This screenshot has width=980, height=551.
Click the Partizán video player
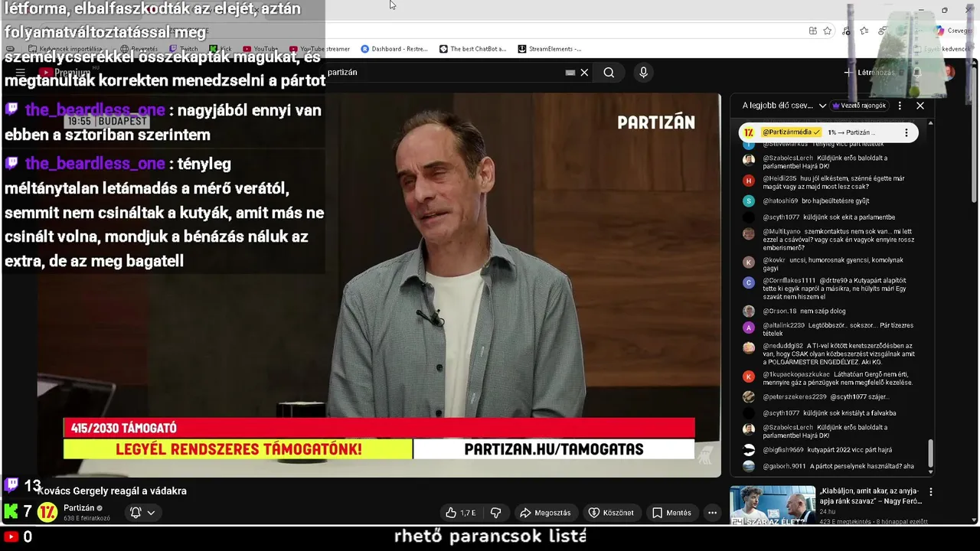[379, 285]
